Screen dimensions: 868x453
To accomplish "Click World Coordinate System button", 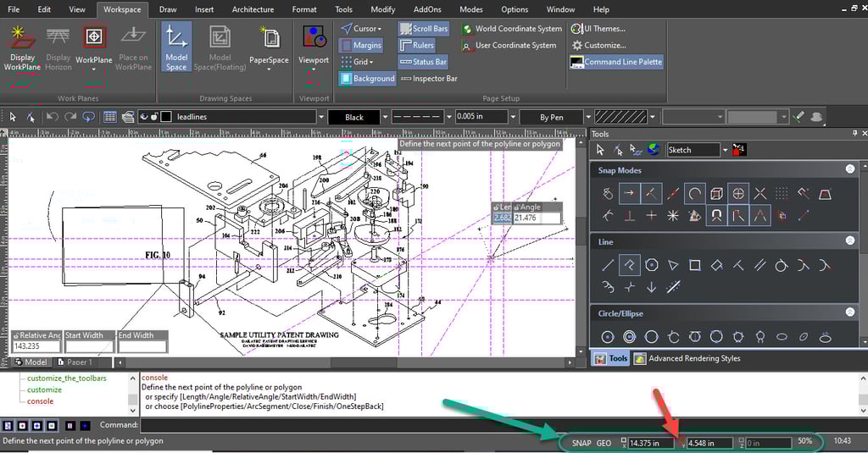I will pos(512,29).
